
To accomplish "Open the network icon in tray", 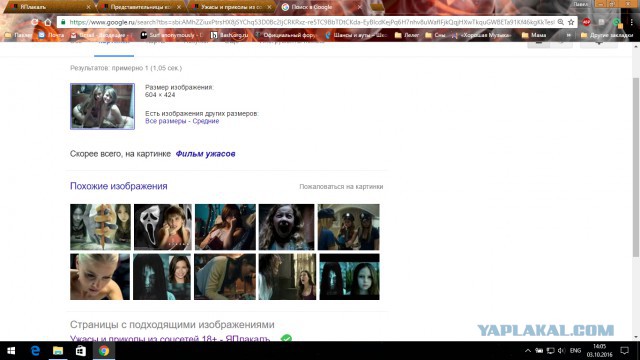I will (x=551, y=351).
